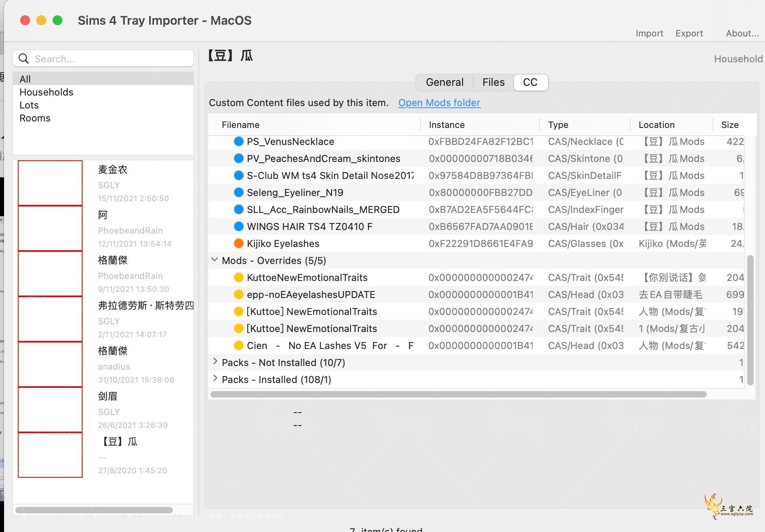Select the PS_VenusNecklace filename

tap(290, 141)
